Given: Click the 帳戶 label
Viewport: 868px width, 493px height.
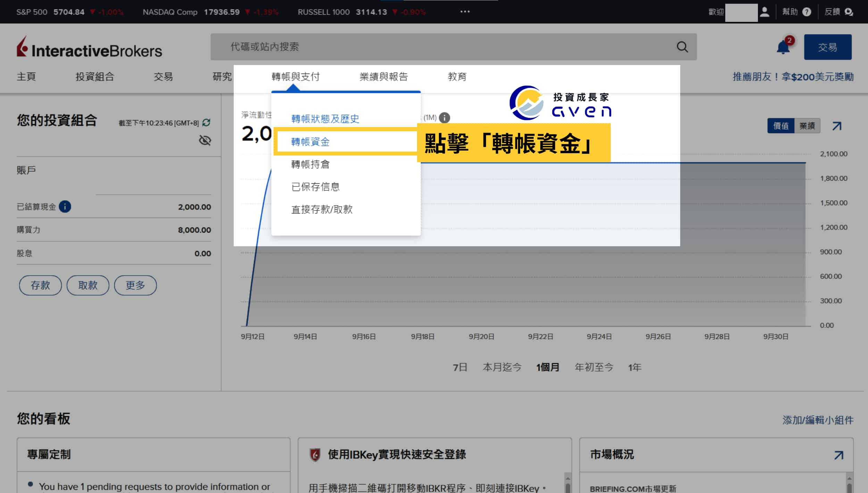Looking at the screenshot, I should (26, 170).
